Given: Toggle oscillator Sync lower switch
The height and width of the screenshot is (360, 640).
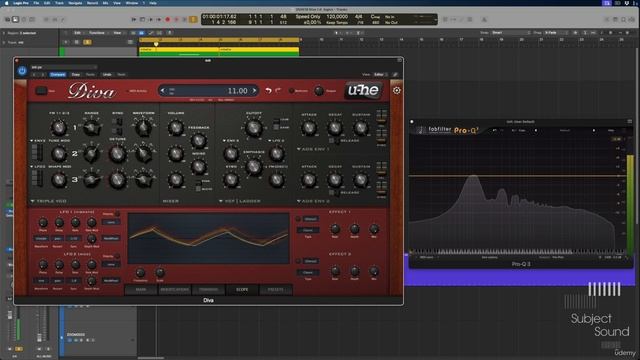Looking at the screenshot, I should click(118, 131).
